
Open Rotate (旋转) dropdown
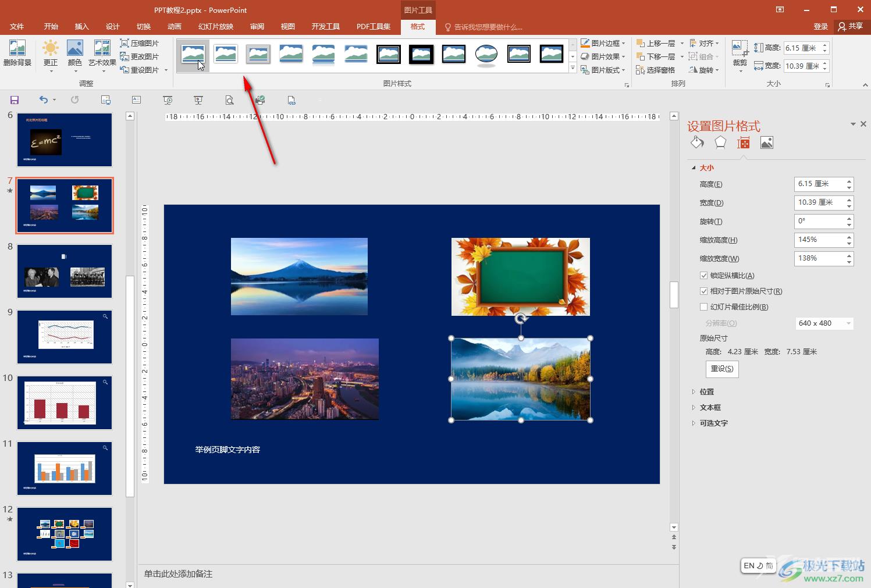(704, 70)
